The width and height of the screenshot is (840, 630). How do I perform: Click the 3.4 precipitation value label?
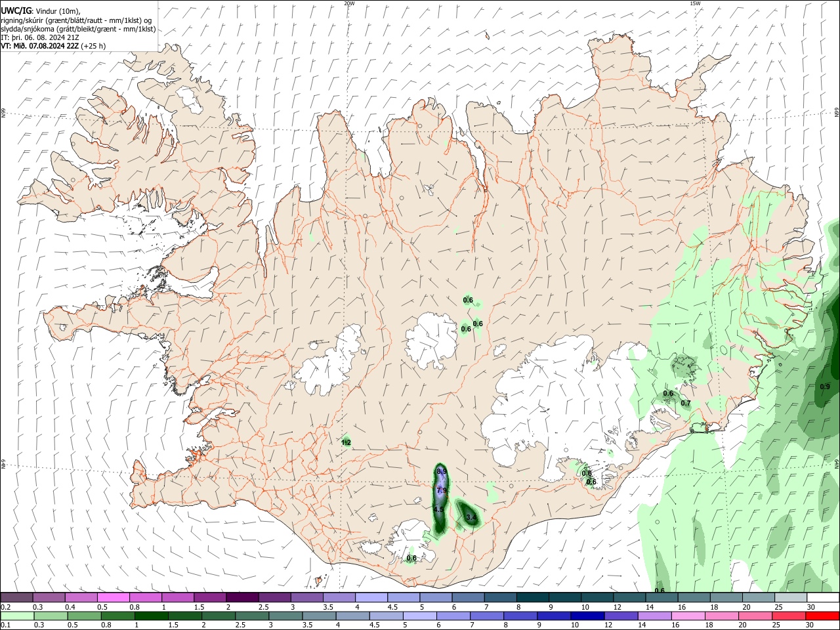tap(471, 518)
